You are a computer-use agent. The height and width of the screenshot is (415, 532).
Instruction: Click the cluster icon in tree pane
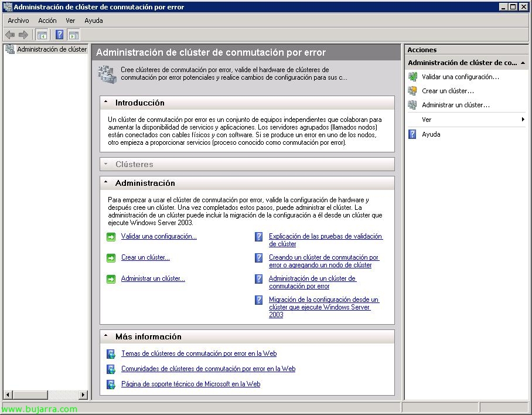[x=10, y=49]
